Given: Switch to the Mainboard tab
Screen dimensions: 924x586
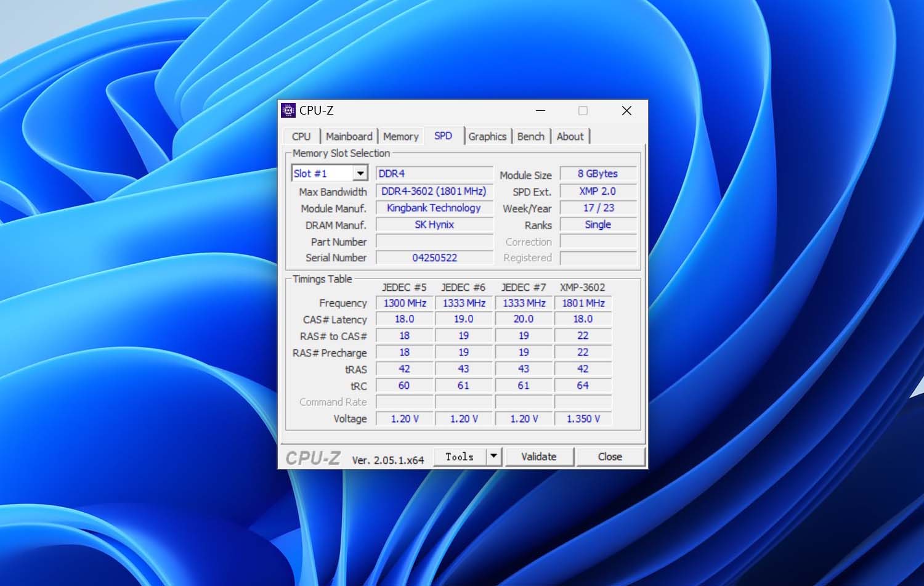Looking at the screenshot, I should coord(349,136).
